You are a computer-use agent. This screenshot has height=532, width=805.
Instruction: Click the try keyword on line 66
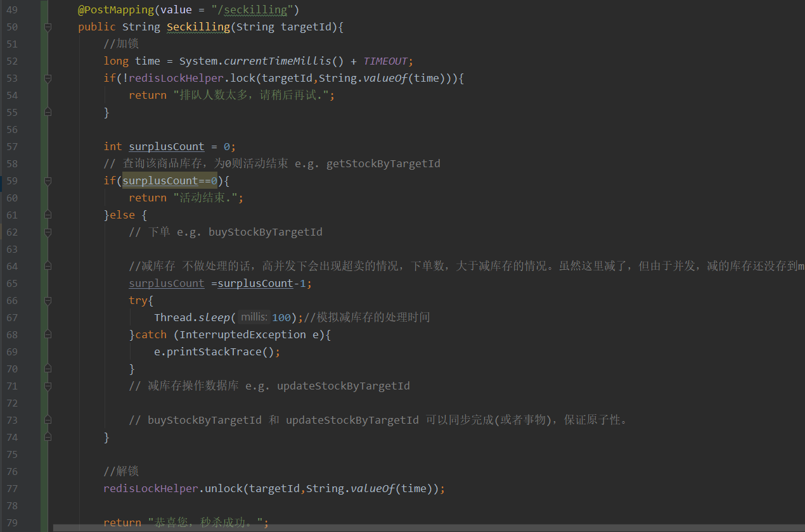pyautogui.click(x=138, y=301)
